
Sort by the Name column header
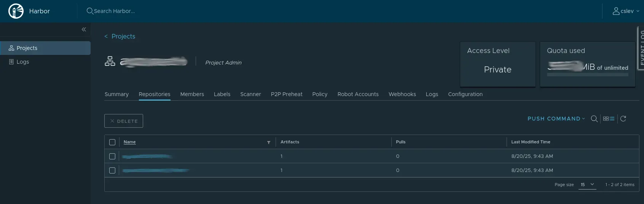click(130, 142)
